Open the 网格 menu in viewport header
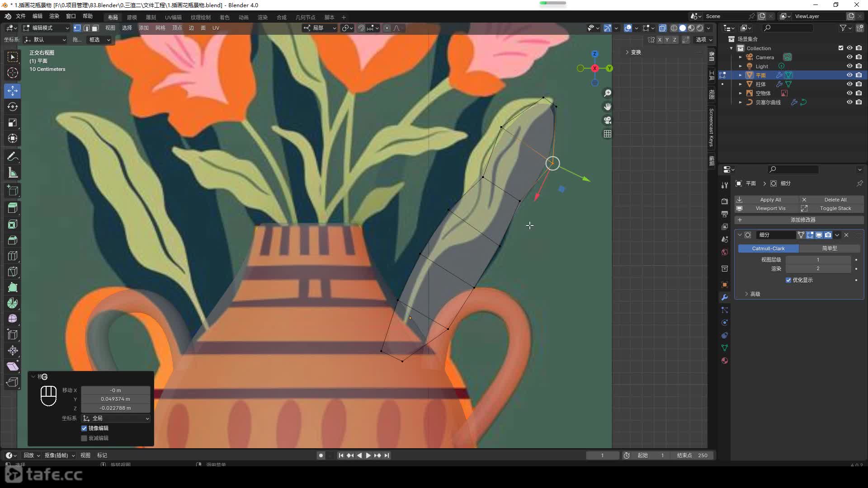 pyautogui.click(x=160, y=28)
